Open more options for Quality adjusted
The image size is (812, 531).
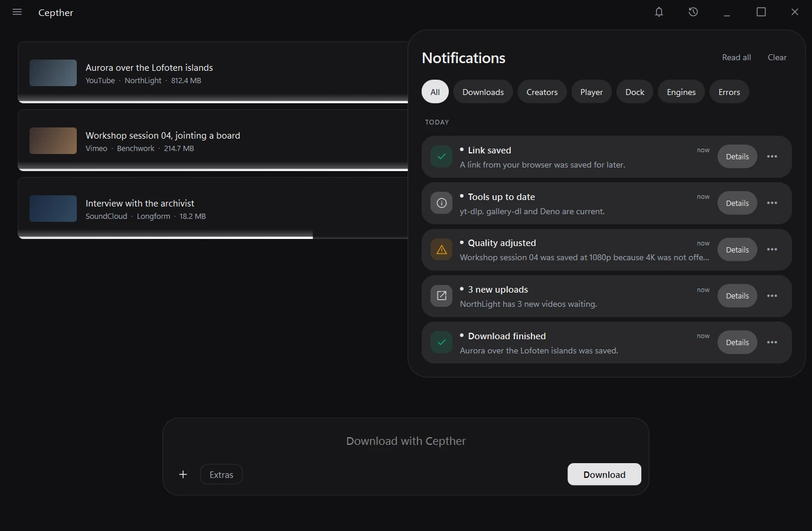pyautogui.click(x=772, y=250)
